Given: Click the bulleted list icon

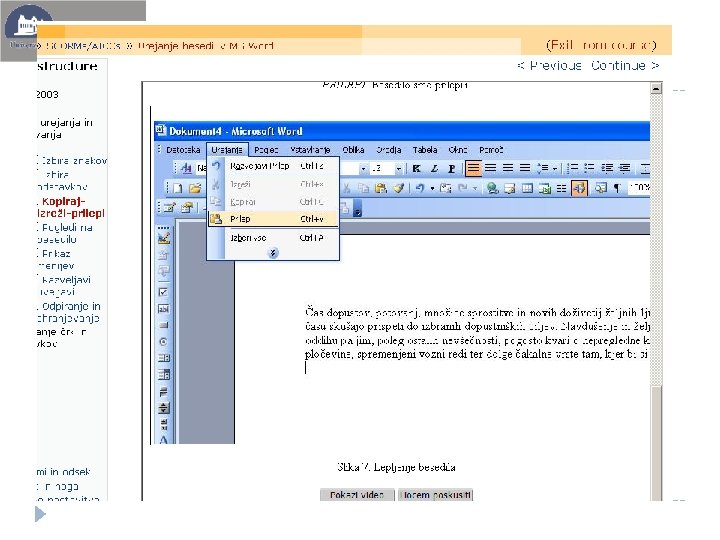Looking at the screenshot, I should tap(589, 169).
